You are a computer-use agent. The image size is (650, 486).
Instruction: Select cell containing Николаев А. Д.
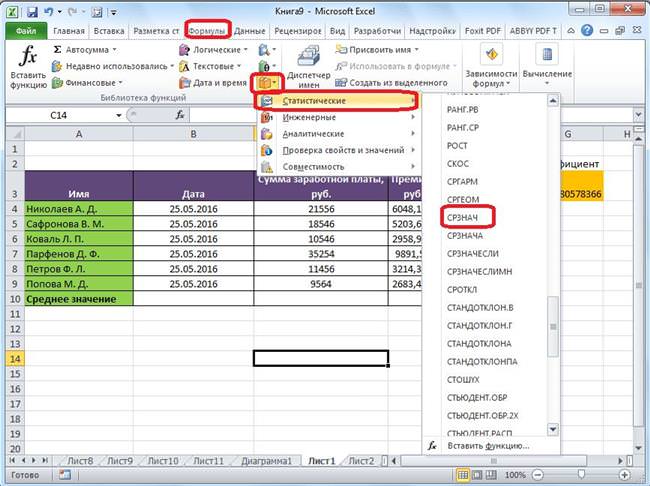pyautogui.click(x=79, y=209)
